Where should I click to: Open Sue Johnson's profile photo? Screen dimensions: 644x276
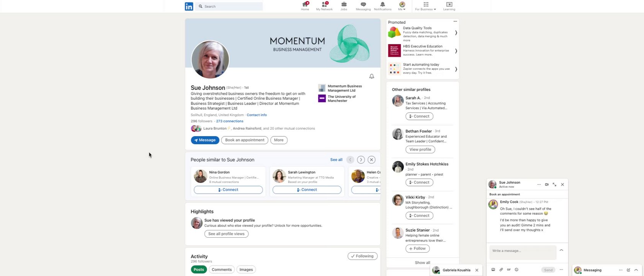(210, 59)
